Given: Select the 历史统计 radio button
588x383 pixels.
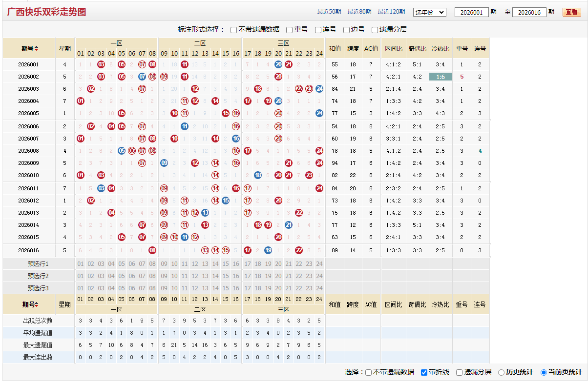Looking at the screenshot, I should coord(501,372).
